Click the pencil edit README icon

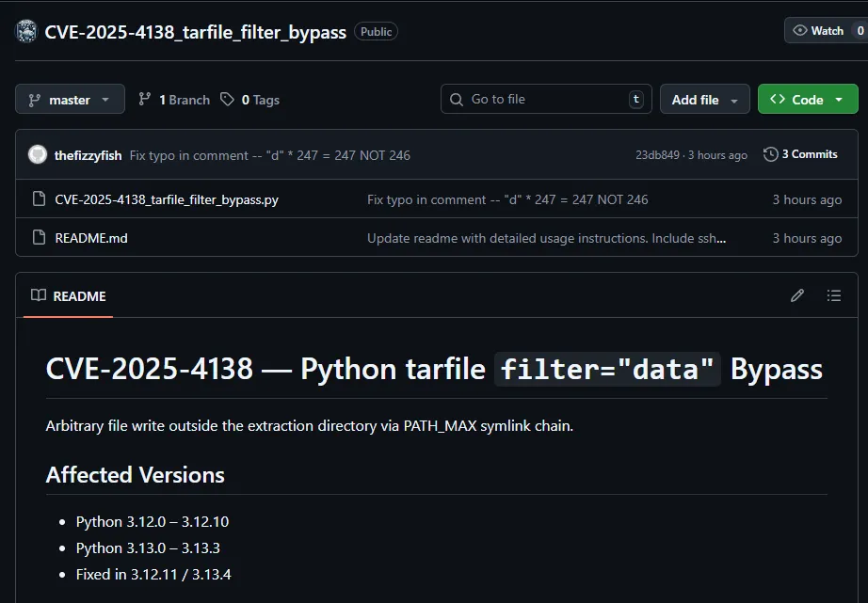point(797,295)
